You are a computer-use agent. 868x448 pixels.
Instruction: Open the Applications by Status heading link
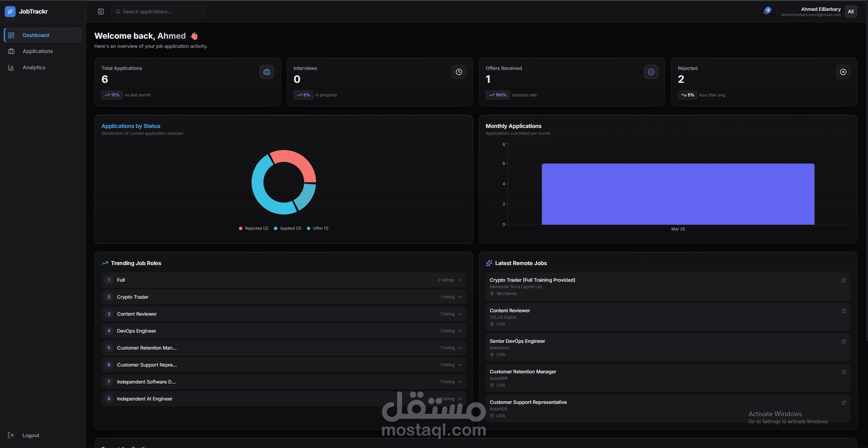coord(131,126)
